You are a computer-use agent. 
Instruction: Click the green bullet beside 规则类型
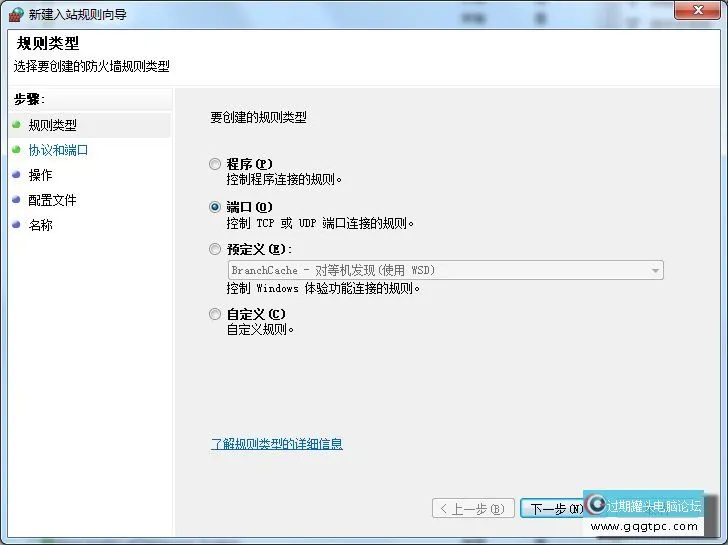(16, 124)
